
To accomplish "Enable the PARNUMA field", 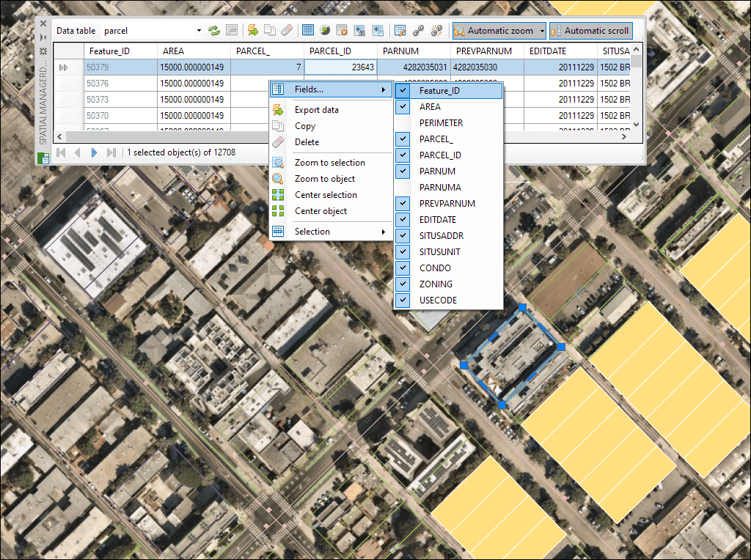I will coord(448,188).
